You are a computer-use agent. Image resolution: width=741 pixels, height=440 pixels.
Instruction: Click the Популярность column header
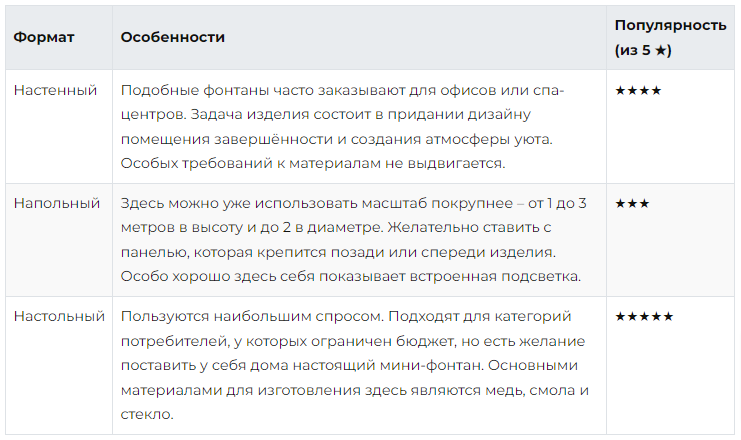point(670,25)
